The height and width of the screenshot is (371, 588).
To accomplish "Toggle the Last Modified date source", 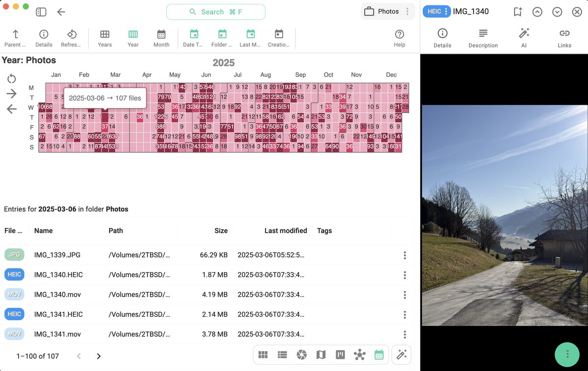I will pos(250,39).
